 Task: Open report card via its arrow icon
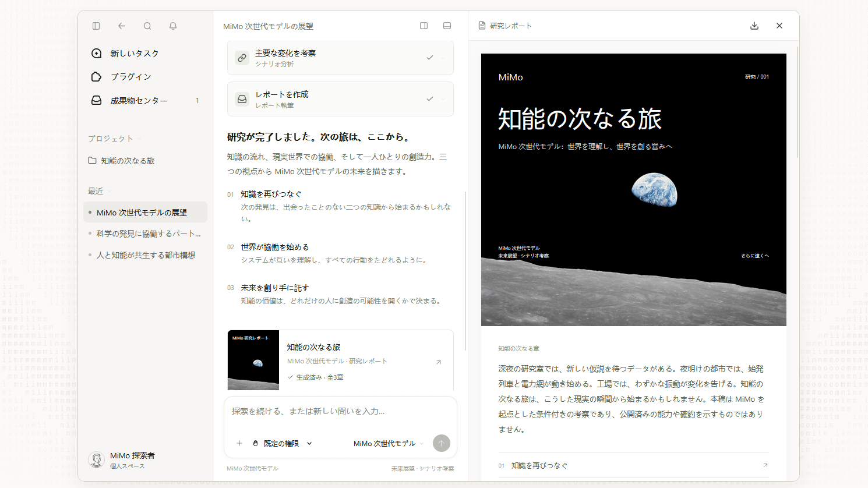(x=439, y=362)
